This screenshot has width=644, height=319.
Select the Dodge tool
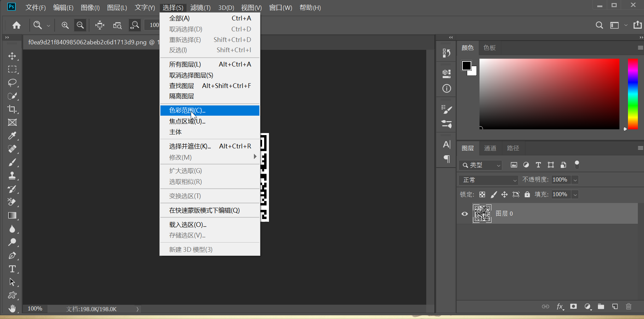pos(12,242)
